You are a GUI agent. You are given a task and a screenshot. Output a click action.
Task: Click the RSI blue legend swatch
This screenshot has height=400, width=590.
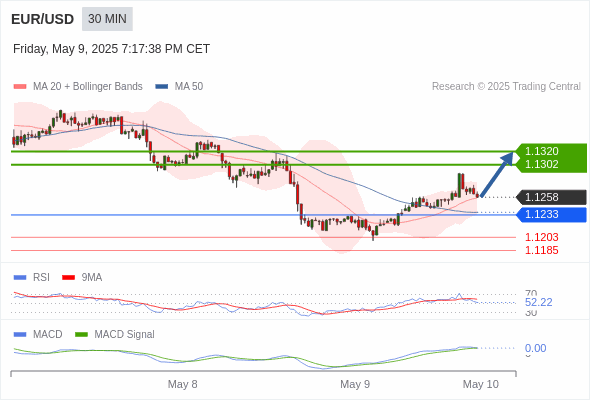coord(20,278)
